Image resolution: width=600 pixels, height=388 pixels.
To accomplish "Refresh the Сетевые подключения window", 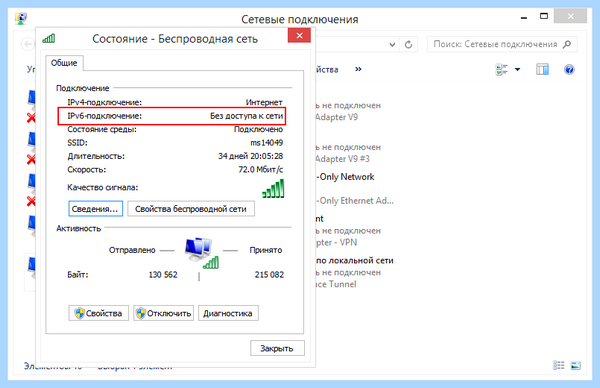I will (409, 45).
